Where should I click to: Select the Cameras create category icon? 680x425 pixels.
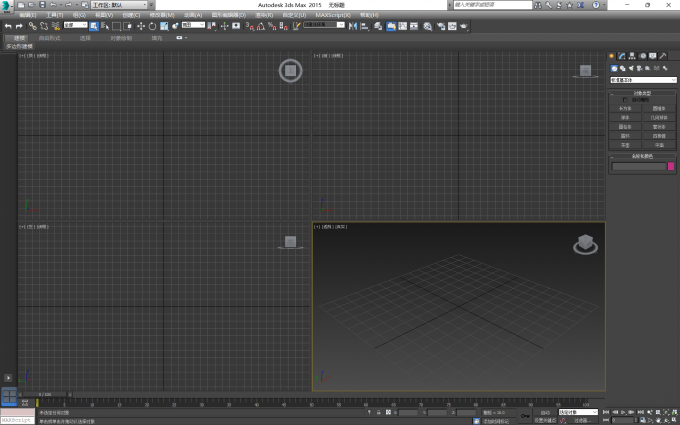[x=639, y=68]
